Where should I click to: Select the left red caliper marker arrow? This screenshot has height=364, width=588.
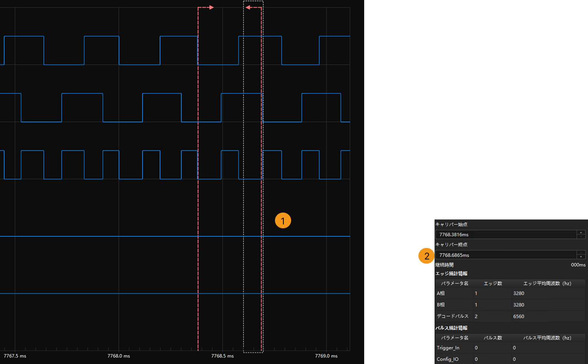206,7
